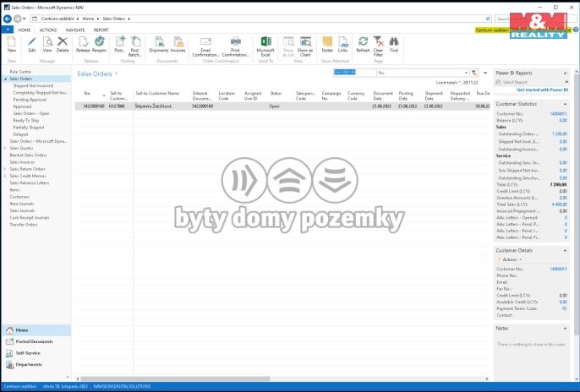Click the Status column header

click(x=276, y=94)
